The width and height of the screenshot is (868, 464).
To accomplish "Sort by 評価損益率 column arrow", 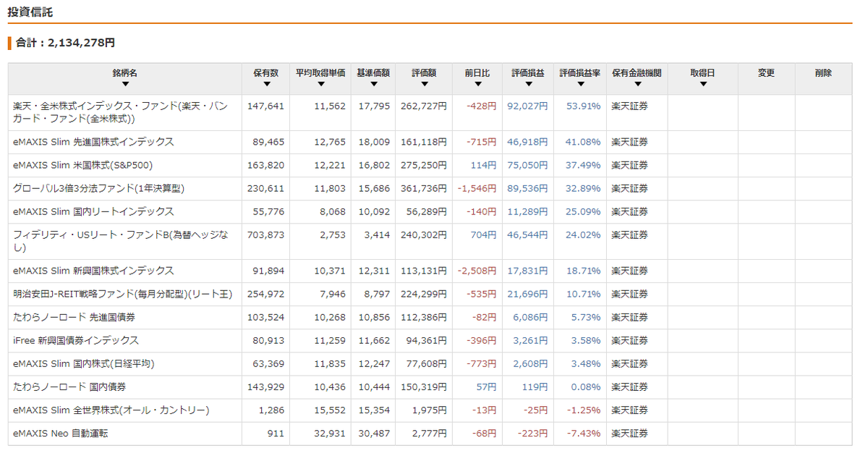I will [x=580, y=85].
